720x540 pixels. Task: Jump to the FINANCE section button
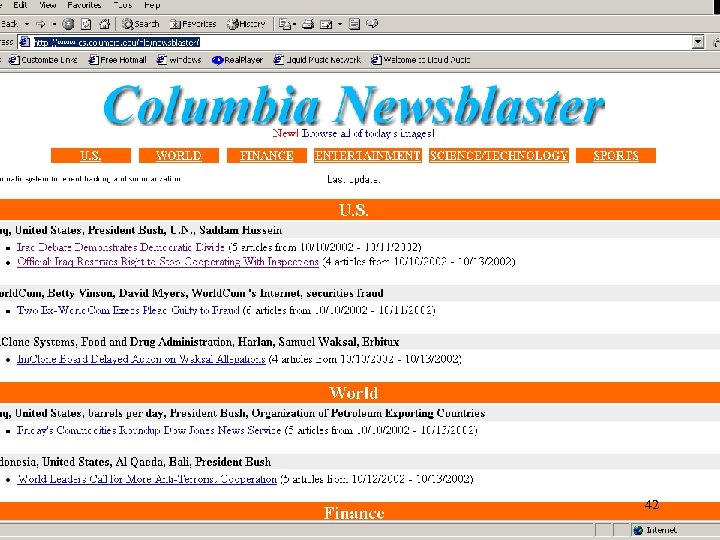[x=266, y=156]
